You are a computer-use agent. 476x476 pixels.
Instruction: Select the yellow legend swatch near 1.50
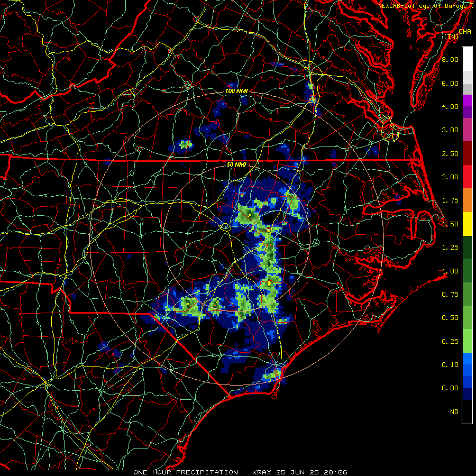pyautogui.click(x=467, y=224)
